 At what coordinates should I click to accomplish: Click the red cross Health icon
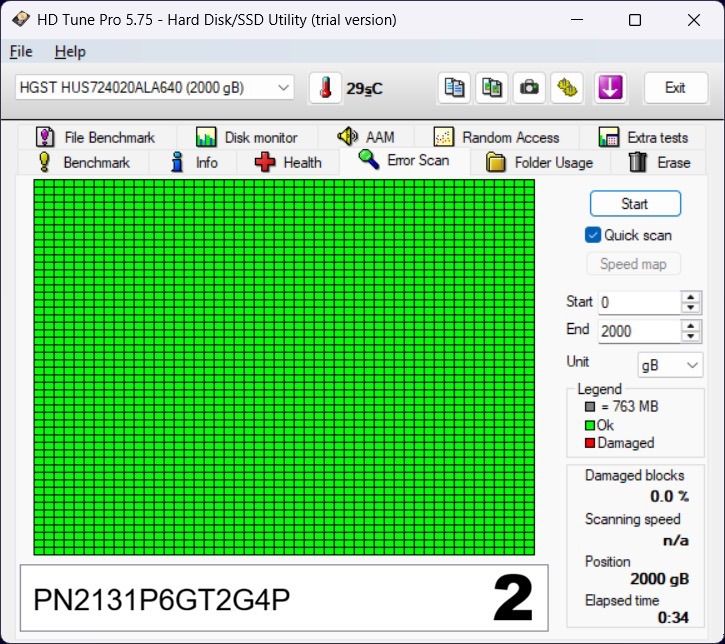[x=265, y=162]
